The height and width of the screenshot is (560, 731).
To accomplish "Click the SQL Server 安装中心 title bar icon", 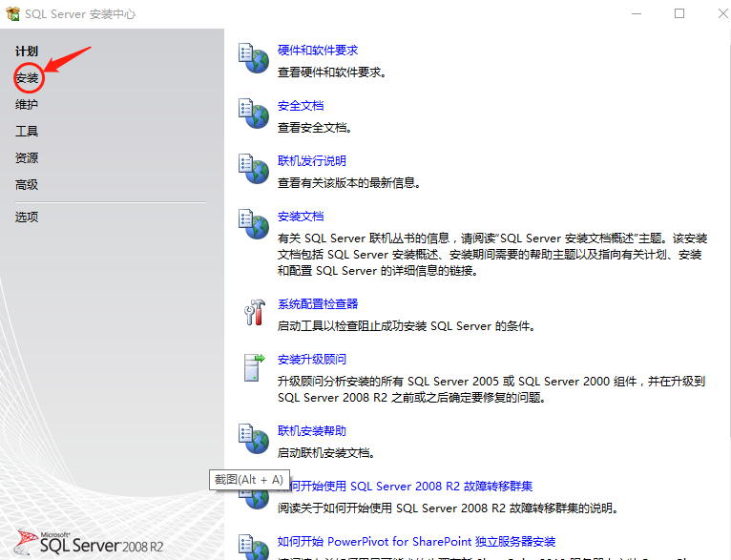I will click(13, 14).
